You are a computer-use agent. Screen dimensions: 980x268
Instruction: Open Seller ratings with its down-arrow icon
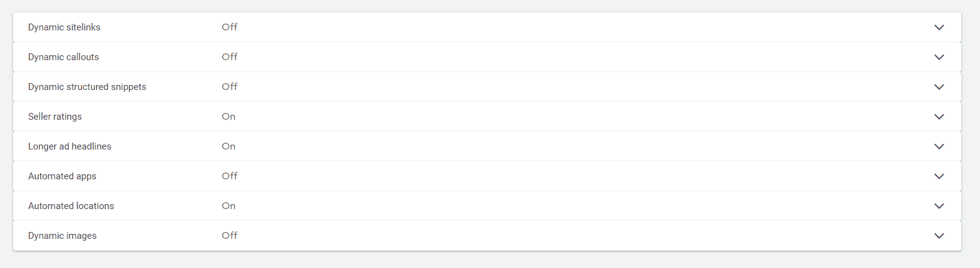pyautogui.click(x=939, y=117)
